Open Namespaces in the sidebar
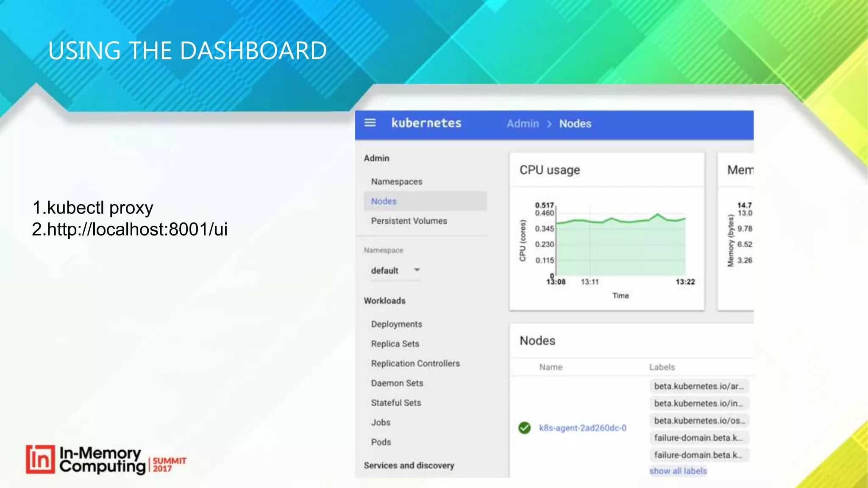Viewport: 868px width, 488px height. pyautogui.click(x=397, y=182)
